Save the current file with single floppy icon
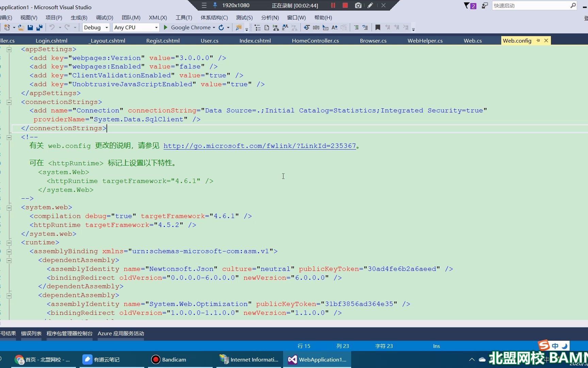The height and width of the screenshot is (368, 588). tap(30, 28)
